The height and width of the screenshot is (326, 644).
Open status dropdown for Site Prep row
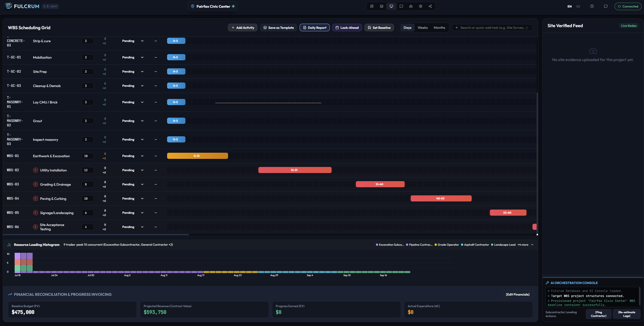(133, 72)
